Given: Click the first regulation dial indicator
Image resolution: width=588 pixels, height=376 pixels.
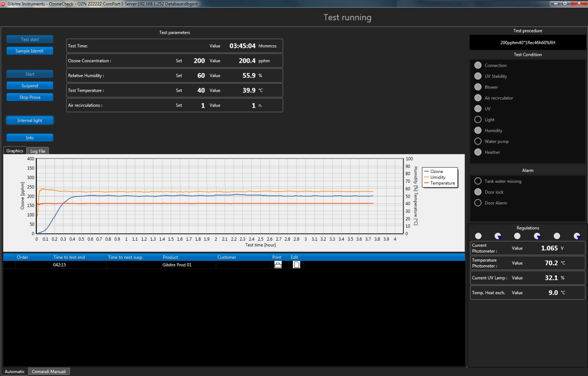Looking at the screenshot, I should pos(478,236).
